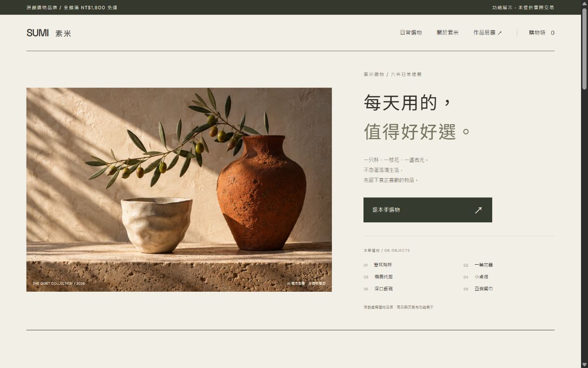
Task: Click the 素米選物 / 六件日常提案 breadcrumb text
Action: click(392, 74)
